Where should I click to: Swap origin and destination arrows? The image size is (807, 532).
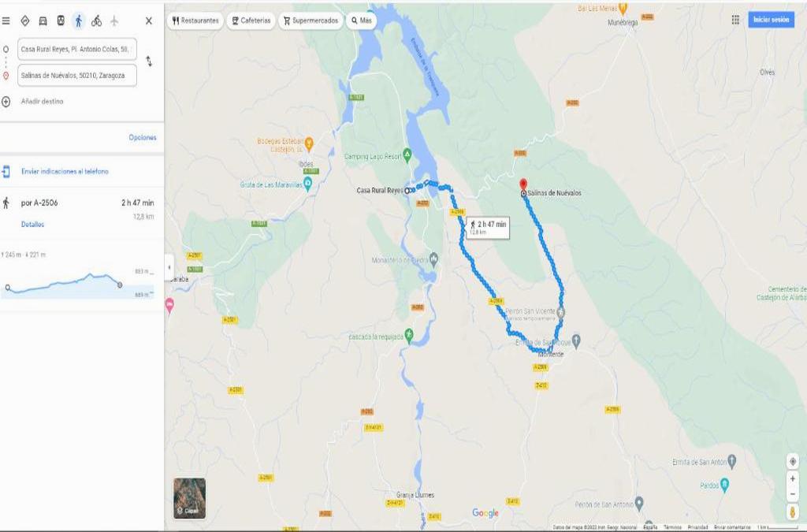(149, 61)
